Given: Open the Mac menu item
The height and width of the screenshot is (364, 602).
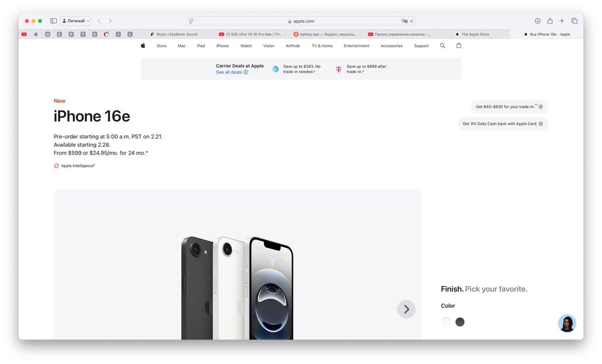Looking at the screenshot, I should pyautogui.click(x=182, y=46).
